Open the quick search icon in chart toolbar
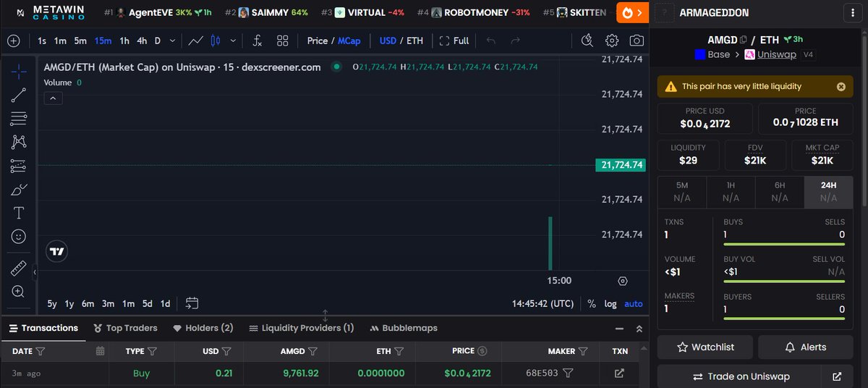This screenshot has height=388, width=868. (x=587, y=41)
